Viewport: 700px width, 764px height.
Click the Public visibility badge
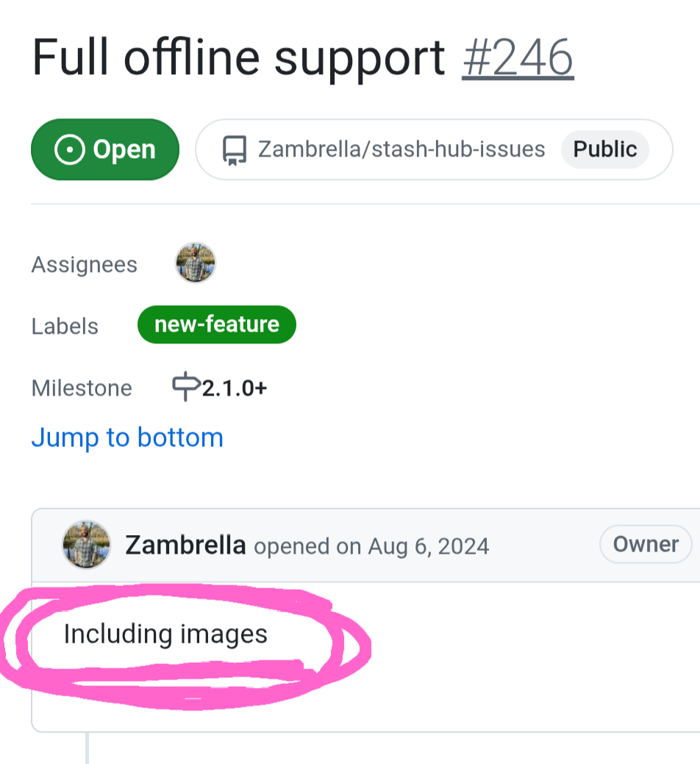pyautogui.click(x=604, y=149)
